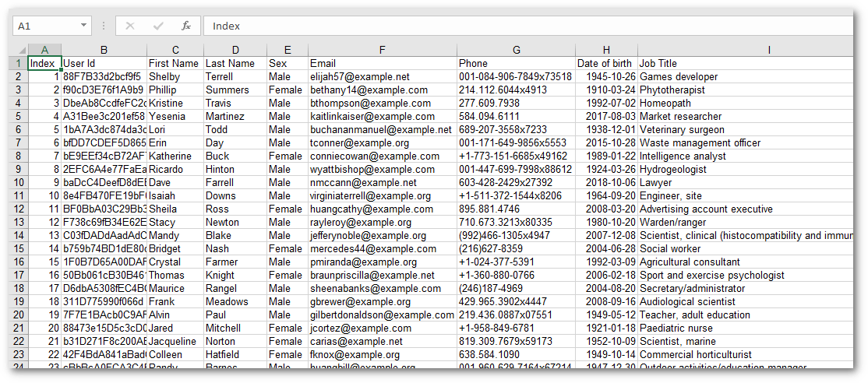Click cell with elijah57@example.net
The image size is (868, 383).
coord(383,76)
